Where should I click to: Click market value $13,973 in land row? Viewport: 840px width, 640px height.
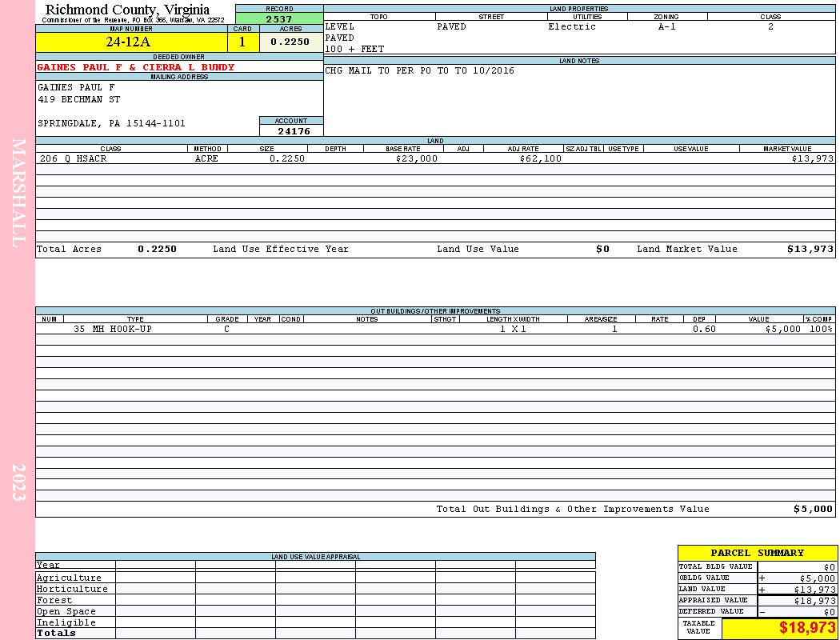[x=813, y=158]
